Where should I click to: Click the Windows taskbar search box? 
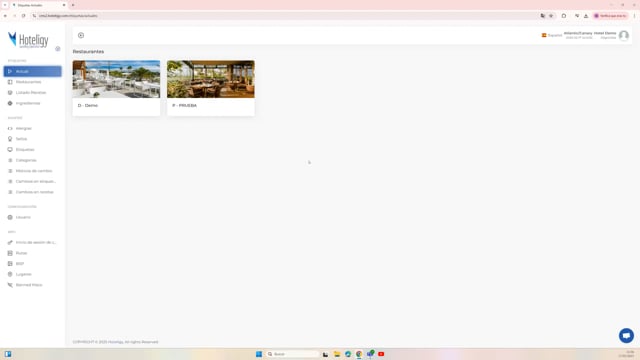(x=292, y=354)
